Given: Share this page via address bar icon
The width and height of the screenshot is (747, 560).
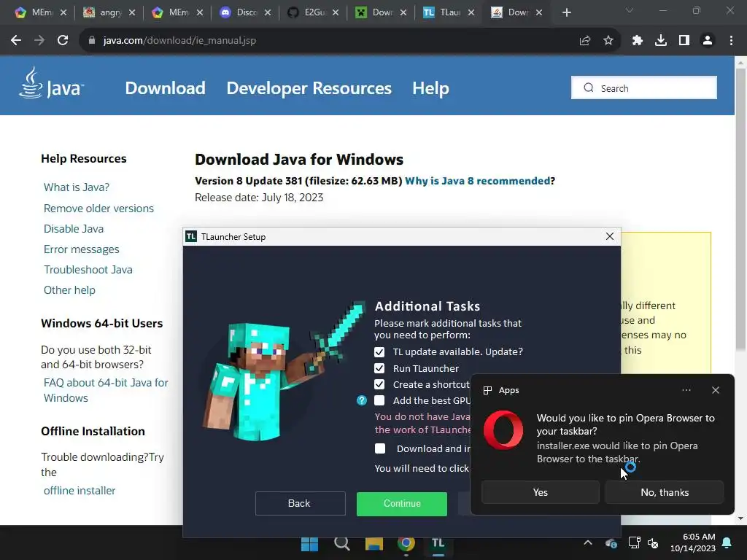Looking at the screenshot, I should click(584, 41).
